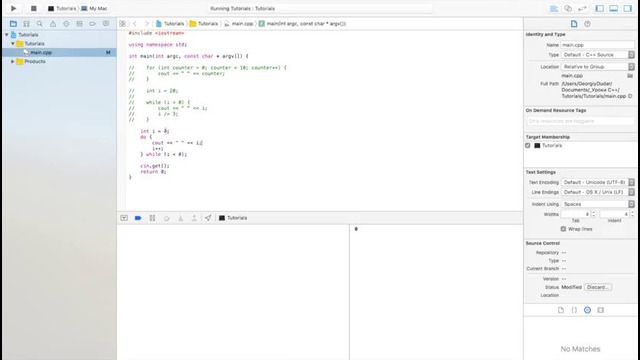Open the Indent Using Spaces dropdown
640x360 pixels.
598,204
